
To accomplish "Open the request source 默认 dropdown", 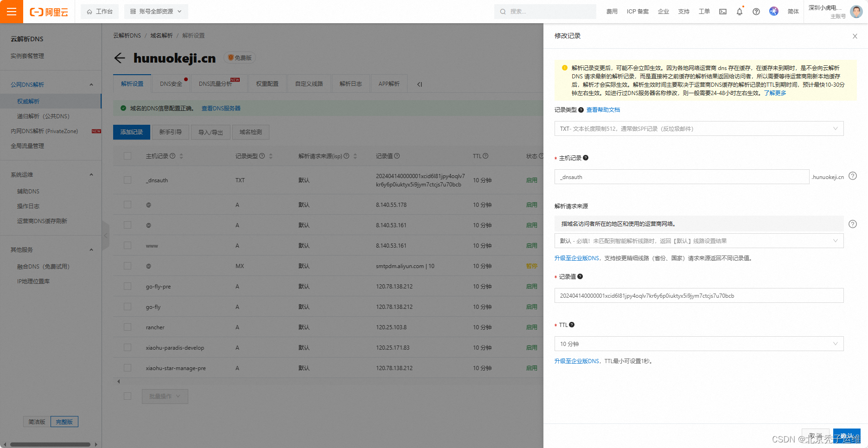I will click(x=699, y=241).
